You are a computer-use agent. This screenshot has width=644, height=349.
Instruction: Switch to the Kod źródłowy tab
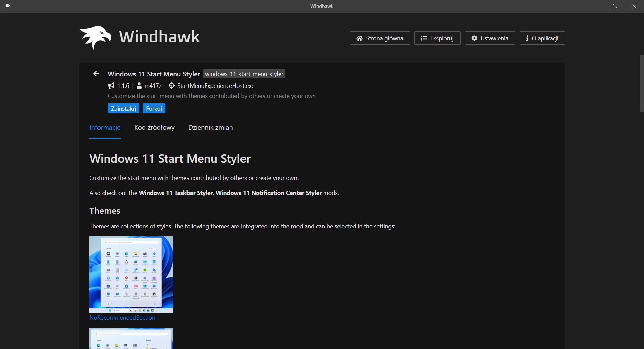(154, 128)
